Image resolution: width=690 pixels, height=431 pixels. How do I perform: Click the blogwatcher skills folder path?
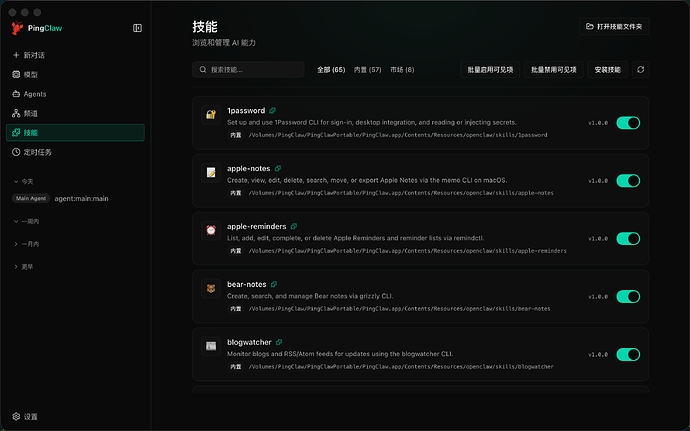point(401,367)
